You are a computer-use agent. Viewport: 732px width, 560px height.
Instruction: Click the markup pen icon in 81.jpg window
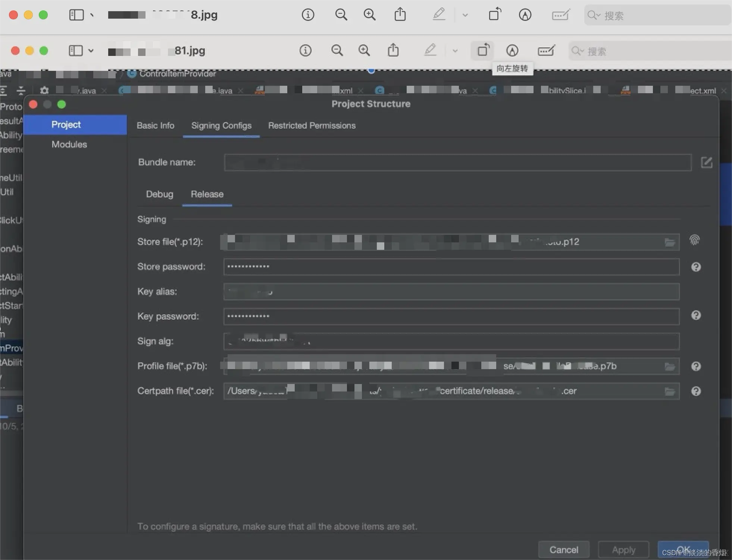click(x=512, y=50)
